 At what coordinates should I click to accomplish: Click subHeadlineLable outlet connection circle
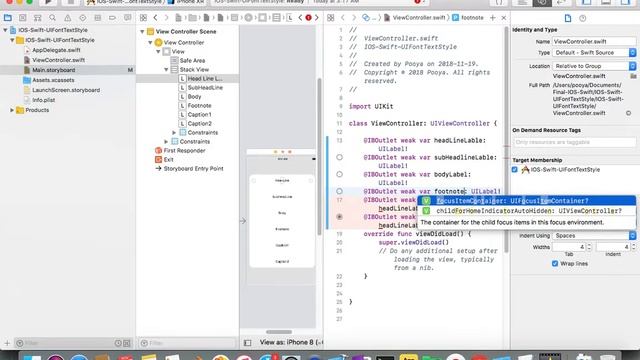pyautogui.click(x=340, y=158)
